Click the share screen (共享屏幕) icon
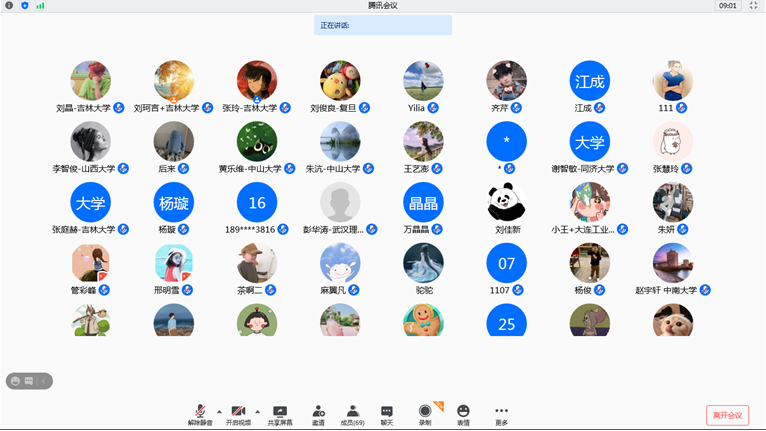766x431 pixels. coord(280,412)
